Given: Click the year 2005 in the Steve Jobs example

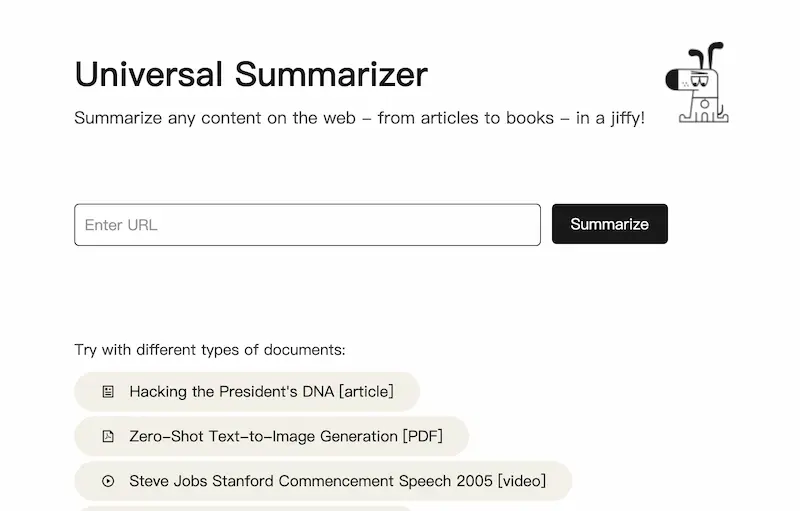Looking at the screenshot, I should coord(474,481).
